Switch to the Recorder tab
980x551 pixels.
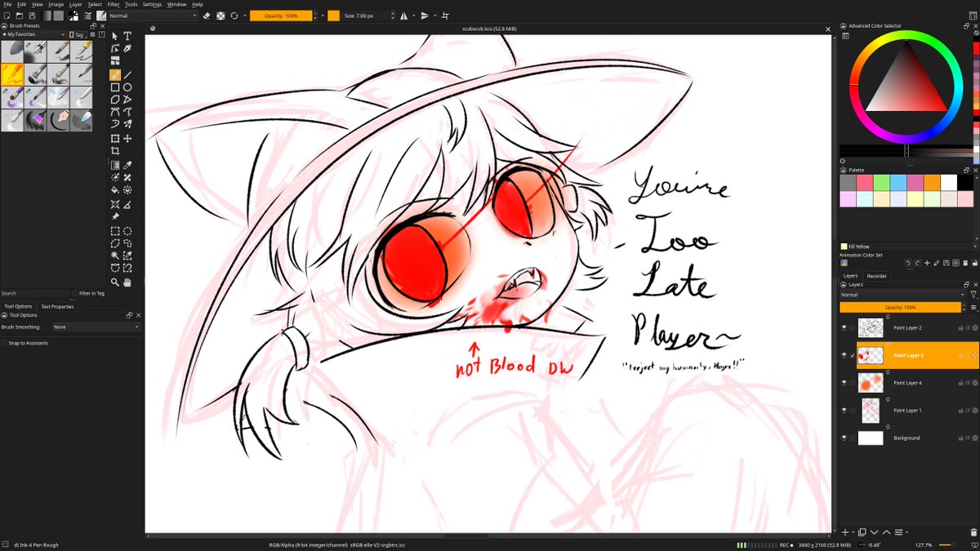click(x=877, y=276)
